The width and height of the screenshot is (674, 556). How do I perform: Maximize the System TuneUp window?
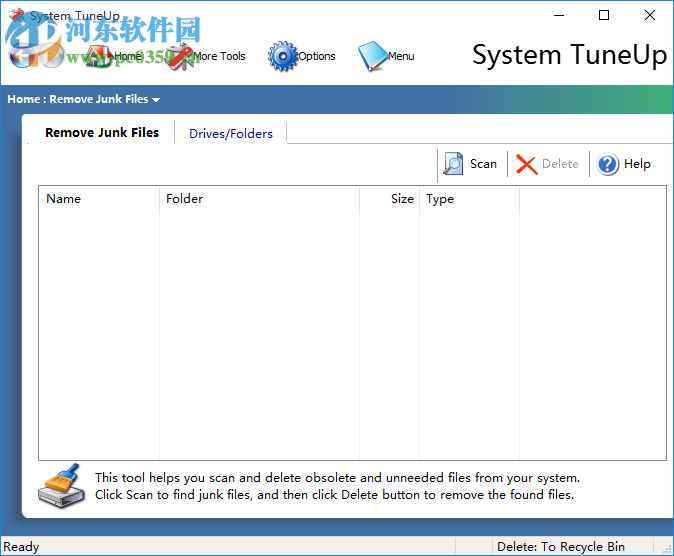click(x=604, y=15)
